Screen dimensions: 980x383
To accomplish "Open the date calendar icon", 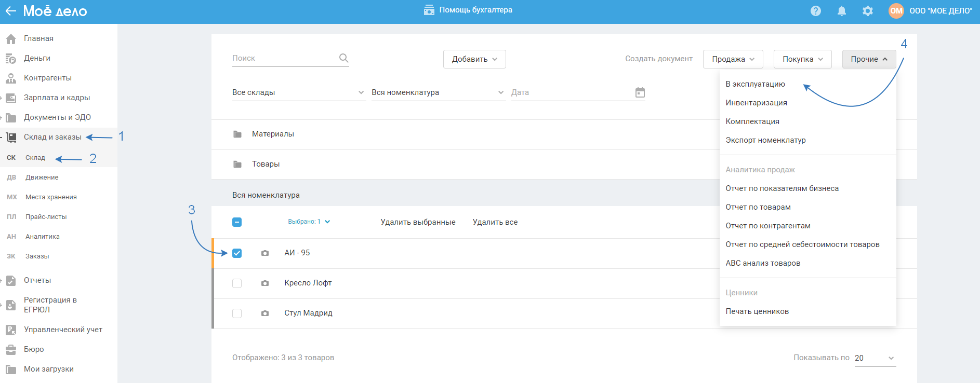I will [640, 92].
